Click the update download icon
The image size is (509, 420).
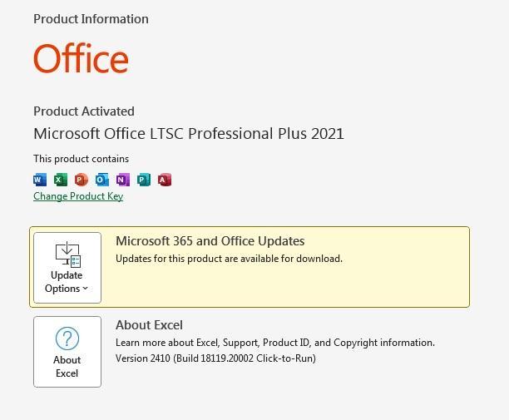(x=67, y=254)
